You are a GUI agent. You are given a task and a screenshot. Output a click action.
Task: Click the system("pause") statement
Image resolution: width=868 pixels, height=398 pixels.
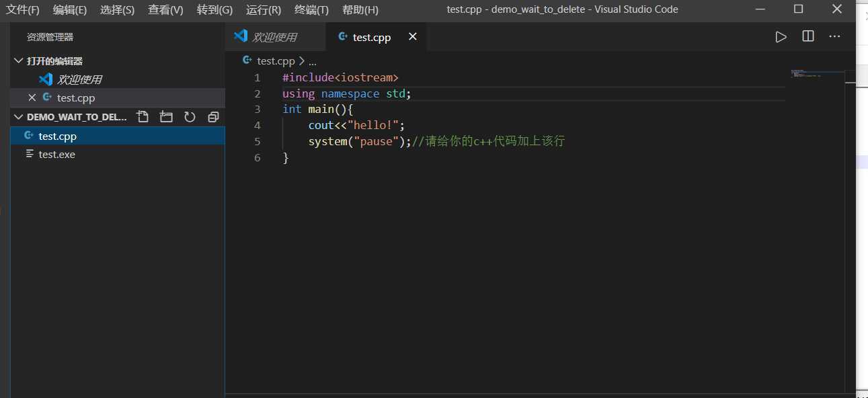point(360,141)
